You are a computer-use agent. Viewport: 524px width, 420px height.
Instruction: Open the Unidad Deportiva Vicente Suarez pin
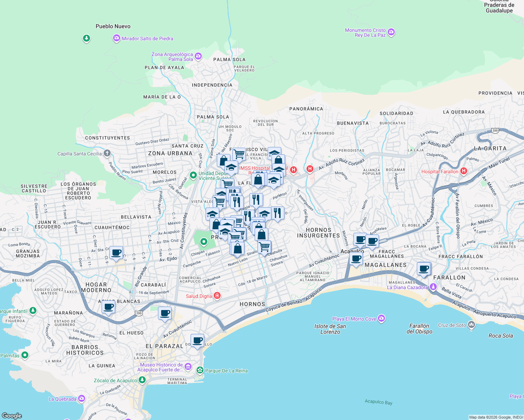tap(193, 174)
